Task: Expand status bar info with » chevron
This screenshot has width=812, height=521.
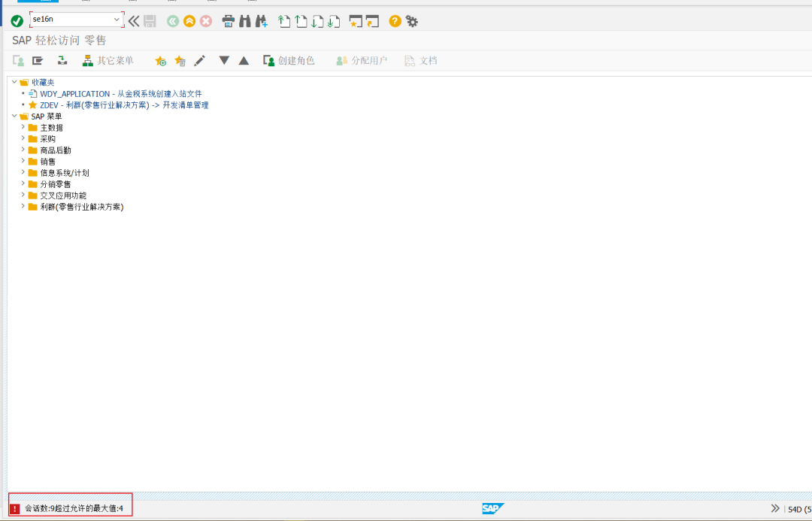Action: coord(774,508)
